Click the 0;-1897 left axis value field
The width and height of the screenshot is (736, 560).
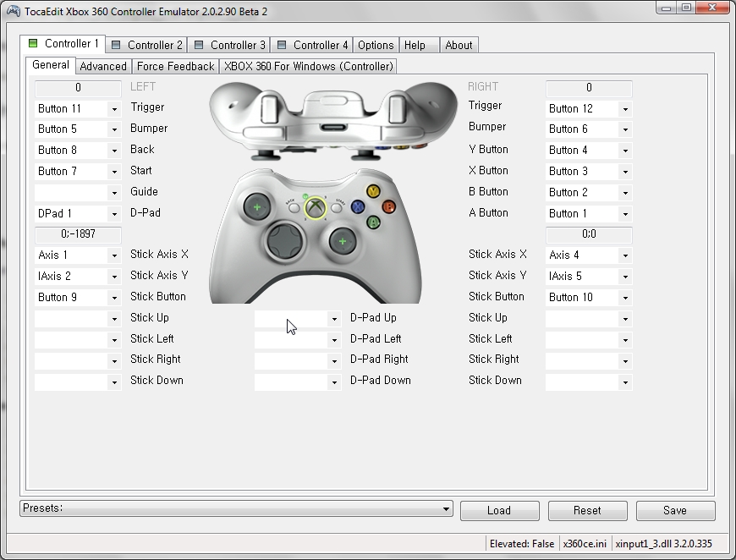point(78,234)
